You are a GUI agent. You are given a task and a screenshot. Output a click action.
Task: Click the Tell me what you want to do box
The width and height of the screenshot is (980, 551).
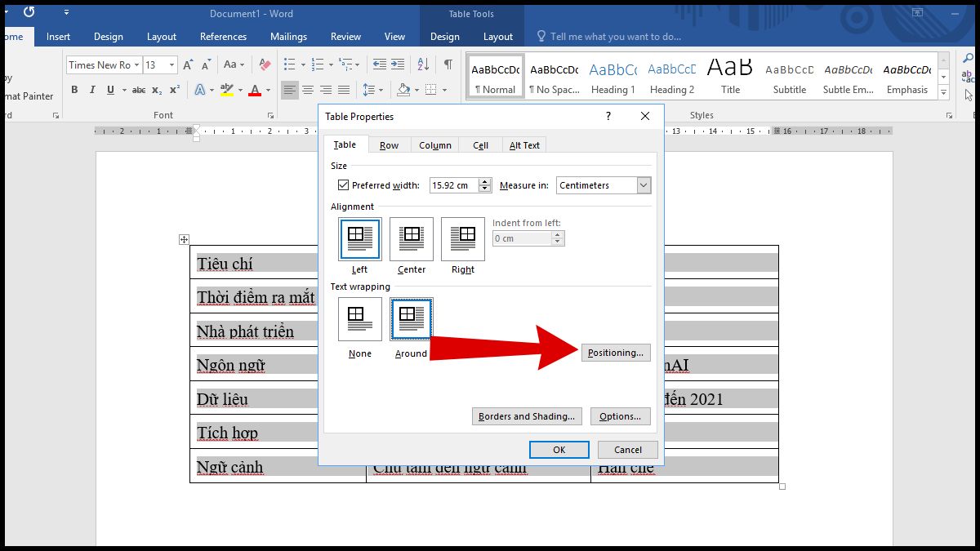pos(608,37)
